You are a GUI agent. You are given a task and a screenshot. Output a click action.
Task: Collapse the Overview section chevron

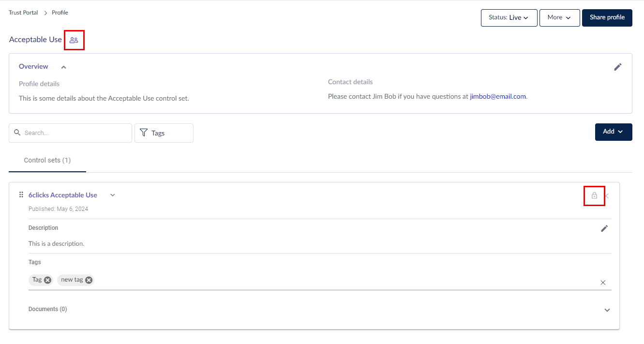pos(63,67)
